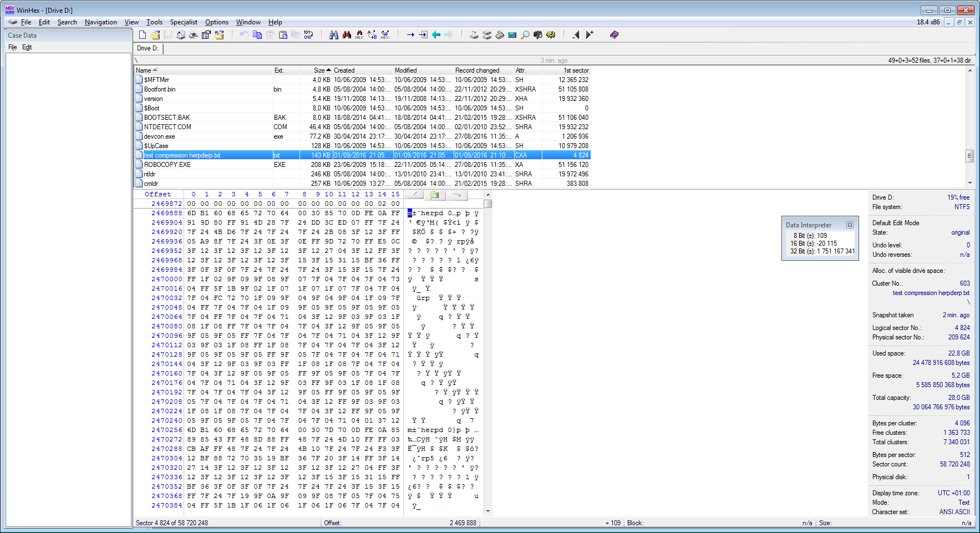Image resolution: width=980 pixels, height=533 pixels.
Task: Sort by the Record changed column
Action: 484,70
